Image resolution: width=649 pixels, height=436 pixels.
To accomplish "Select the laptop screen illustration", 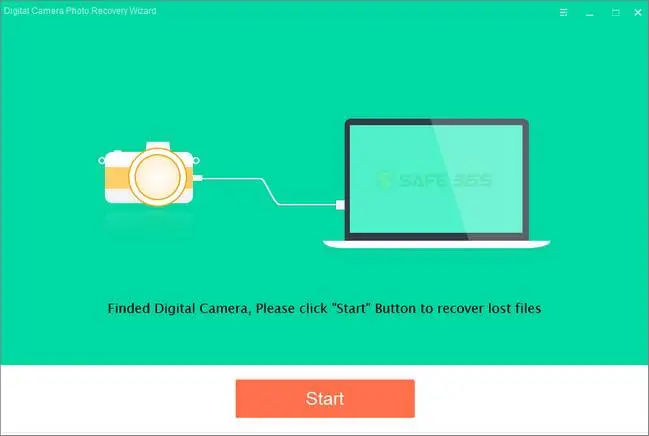I will point(436,178).
